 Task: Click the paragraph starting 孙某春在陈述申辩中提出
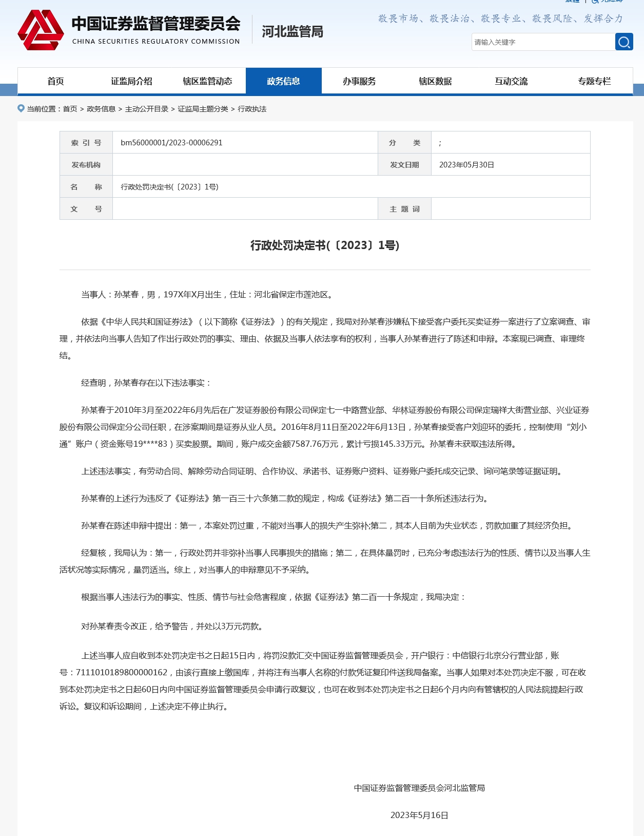(x=328, y=526)
